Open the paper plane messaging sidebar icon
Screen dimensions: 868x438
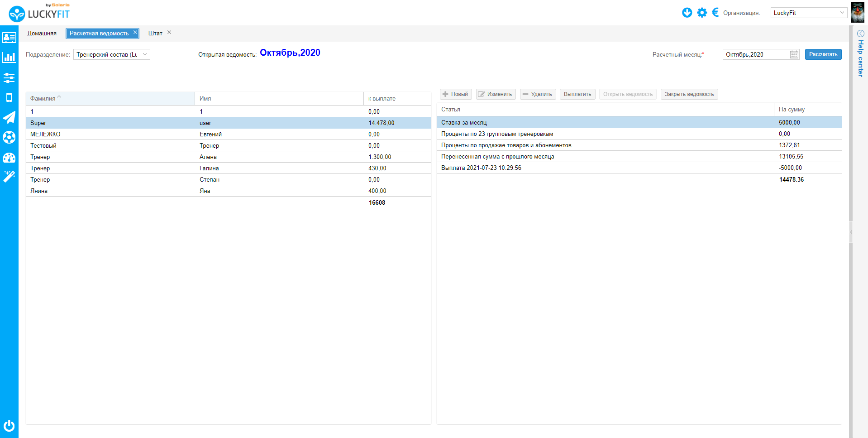click(9, 117)
